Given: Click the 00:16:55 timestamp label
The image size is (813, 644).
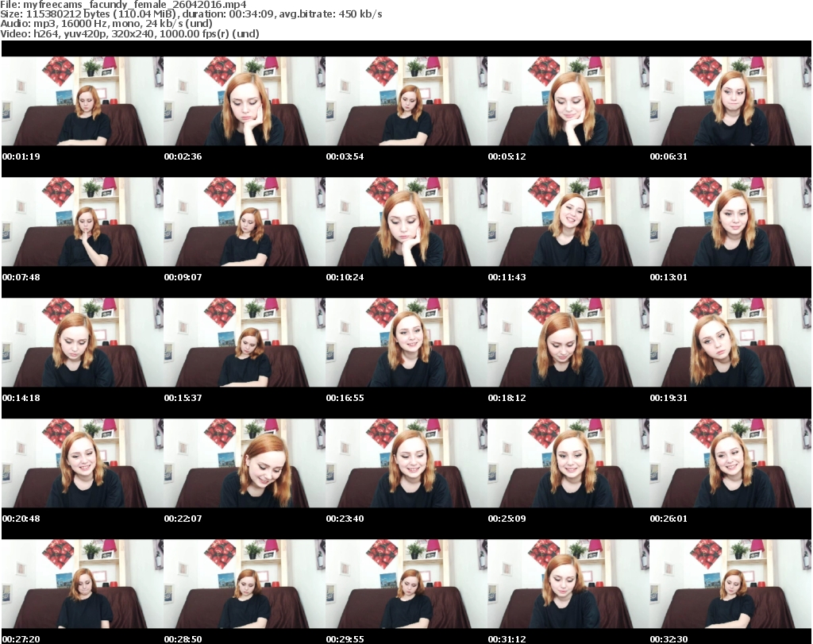Looking at the screenshot, I should click(345, 398).
